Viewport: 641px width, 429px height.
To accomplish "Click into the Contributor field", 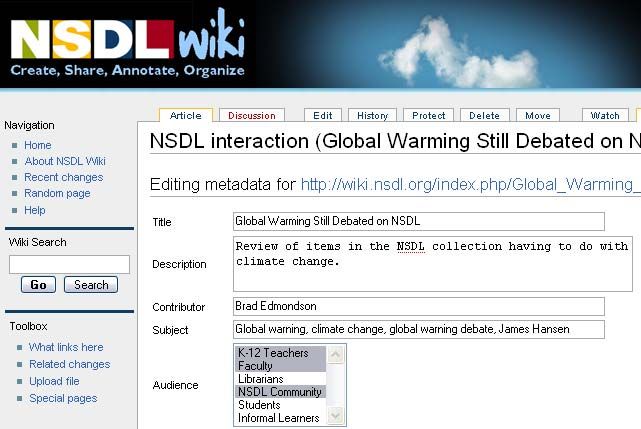I will click(419, 306).
